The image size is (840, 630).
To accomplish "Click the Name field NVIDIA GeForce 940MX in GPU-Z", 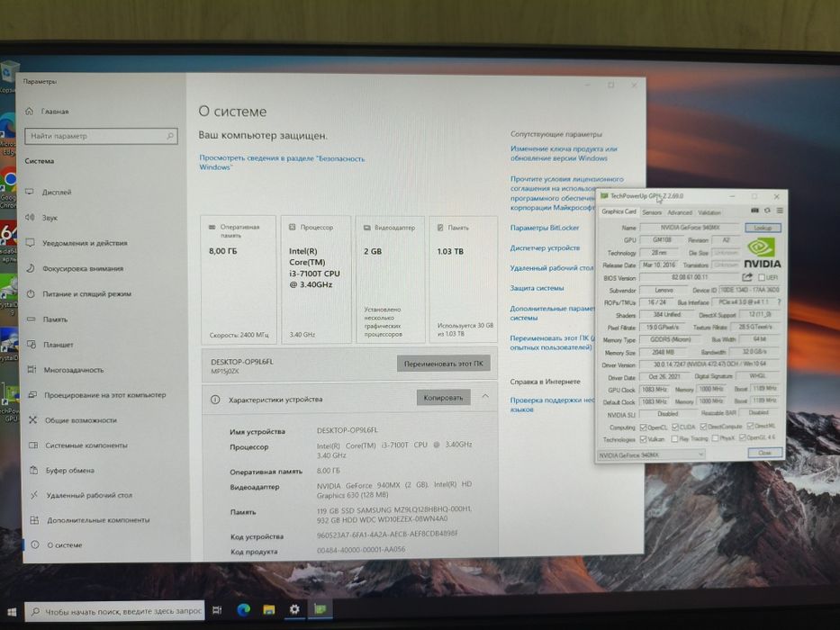I will 690,228.
